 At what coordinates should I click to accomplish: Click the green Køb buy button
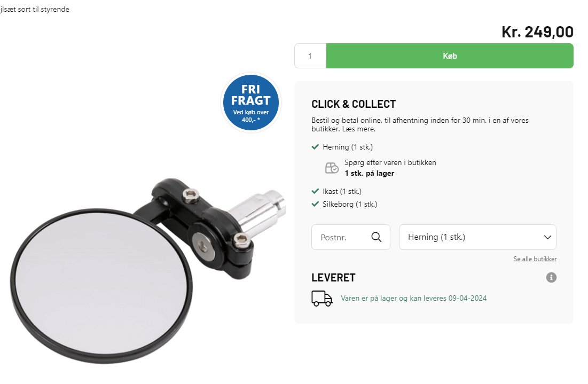click(450, 56)
